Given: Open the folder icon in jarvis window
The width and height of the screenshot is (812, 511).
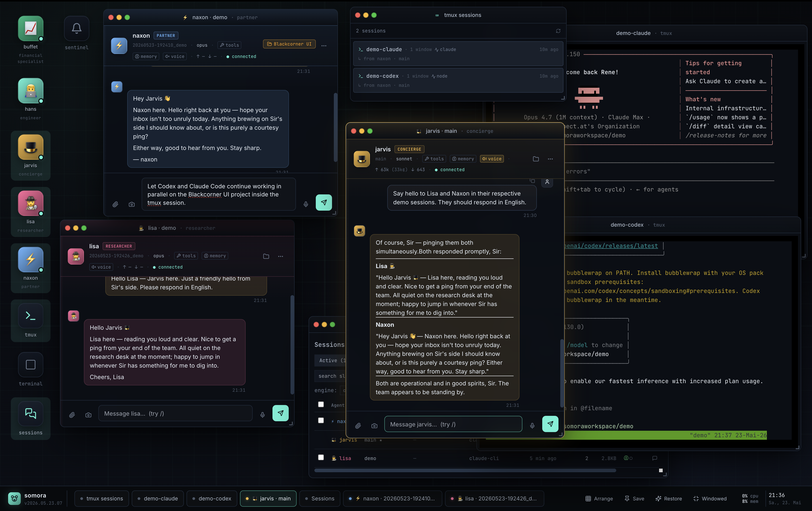Looking at the screenshot, I should point(536,159).
